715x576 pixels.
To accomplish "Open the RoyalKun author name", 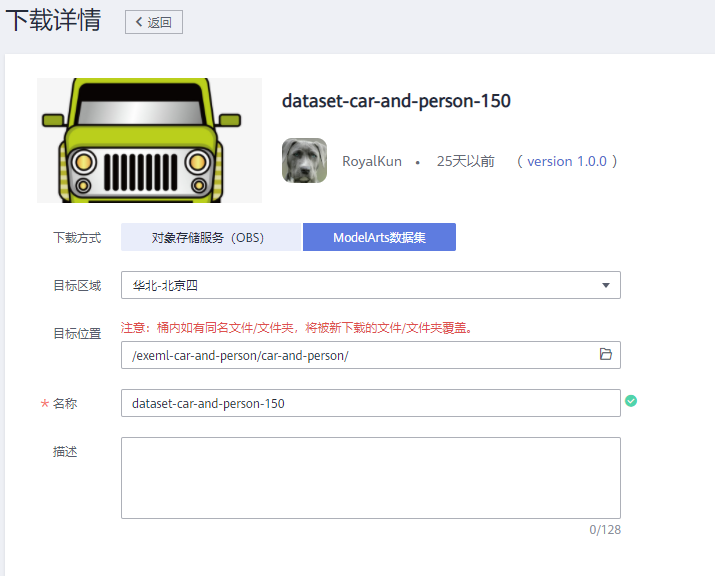I will pos(372,161).
